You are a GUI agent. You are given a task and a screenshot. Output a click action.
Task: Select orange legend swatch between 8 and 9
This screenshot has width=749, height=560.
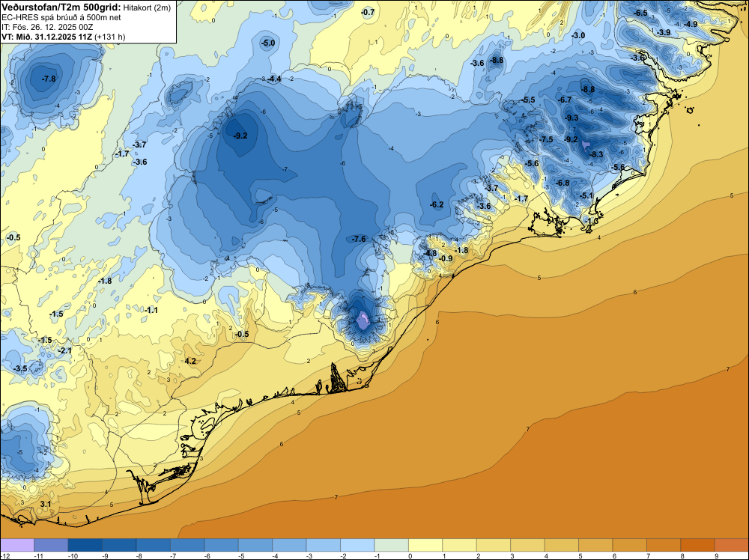pyautogui.click(x=698, y=545)
